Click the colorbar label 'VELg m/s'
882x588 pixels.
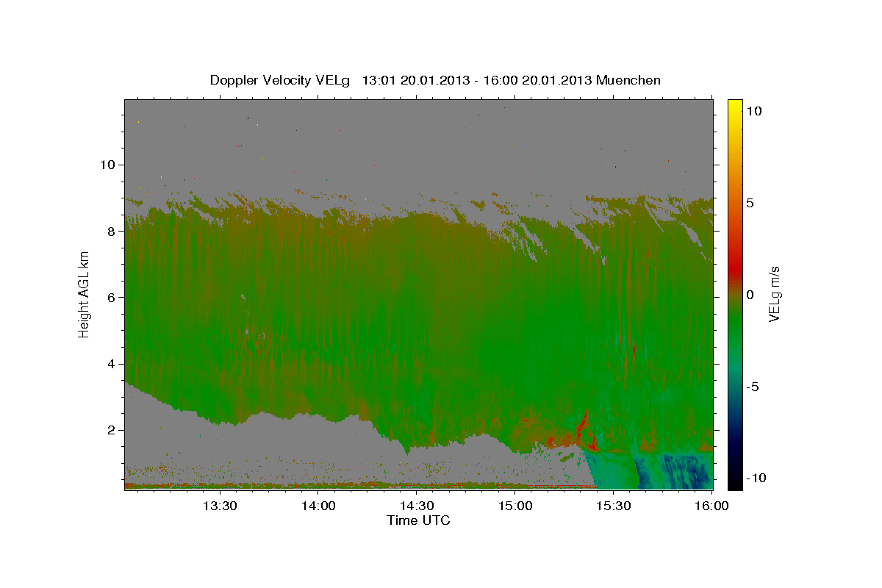[x=775, y=294]
